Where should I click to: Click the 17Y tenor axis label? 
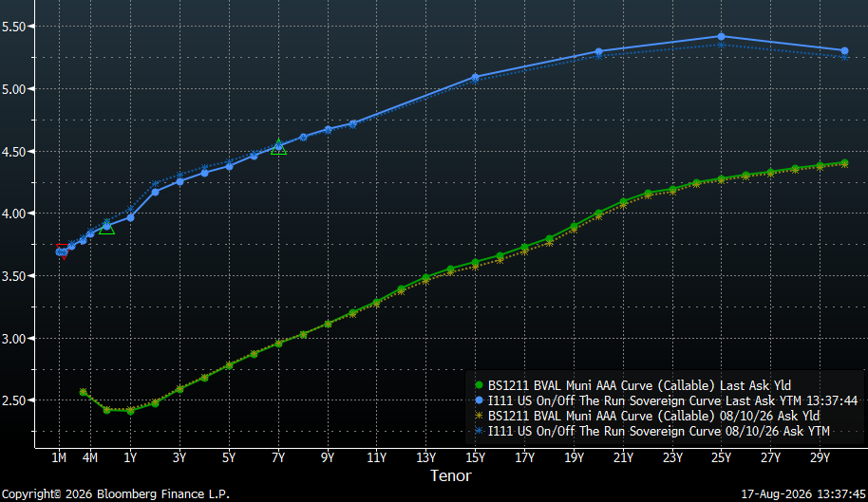click(x=525, y=457)
